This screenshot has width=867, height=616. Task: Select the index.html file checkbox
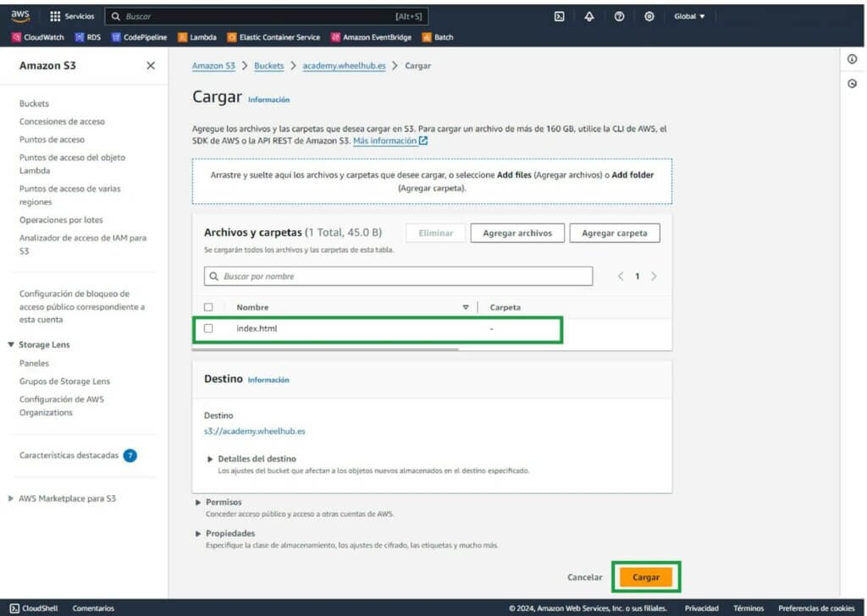click(208, 328)
